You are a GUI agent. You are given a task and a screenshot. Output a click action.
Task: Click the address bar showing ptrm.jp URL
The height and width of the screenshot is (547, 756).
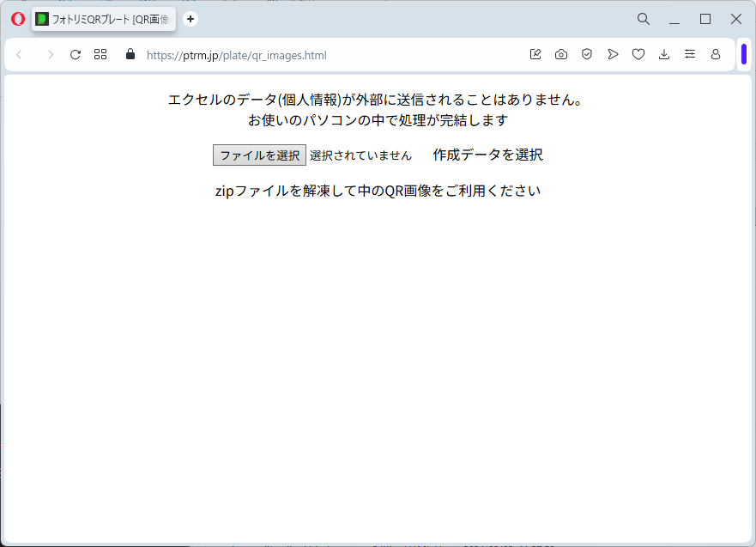pos(326,55)
